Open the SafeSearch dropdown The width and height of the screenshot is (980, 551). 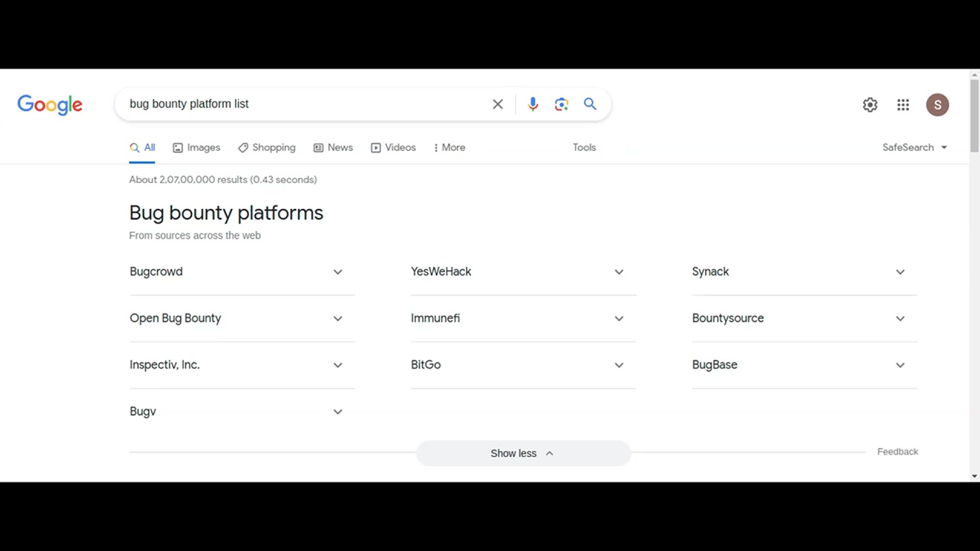pos(914,147)
